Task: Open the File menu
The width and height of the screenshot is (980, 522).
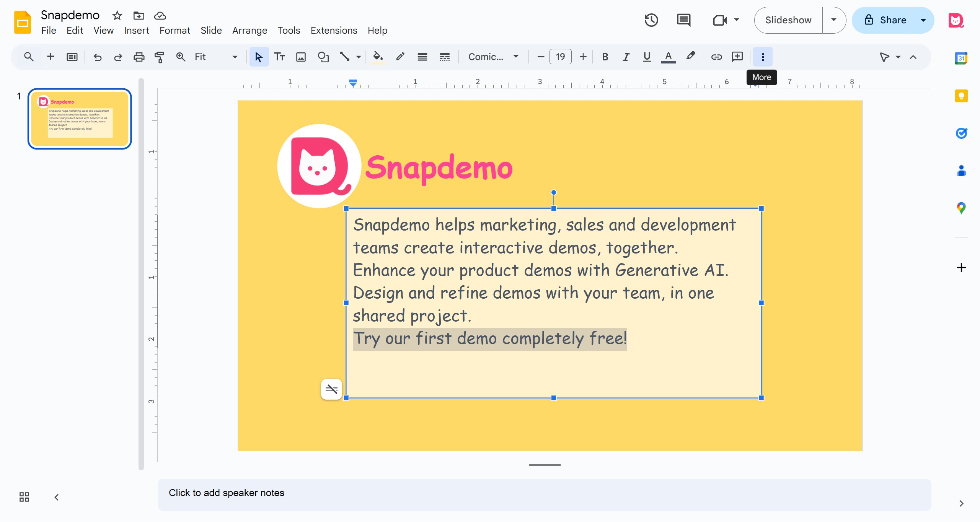Action: tap(49, 30)
